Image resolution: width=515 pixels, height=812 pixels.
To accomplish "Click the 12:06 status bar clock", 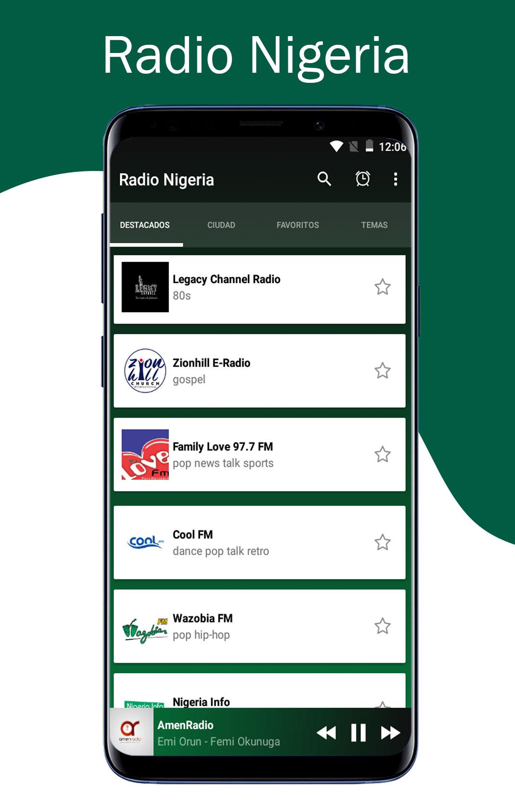I will [393, 147].
